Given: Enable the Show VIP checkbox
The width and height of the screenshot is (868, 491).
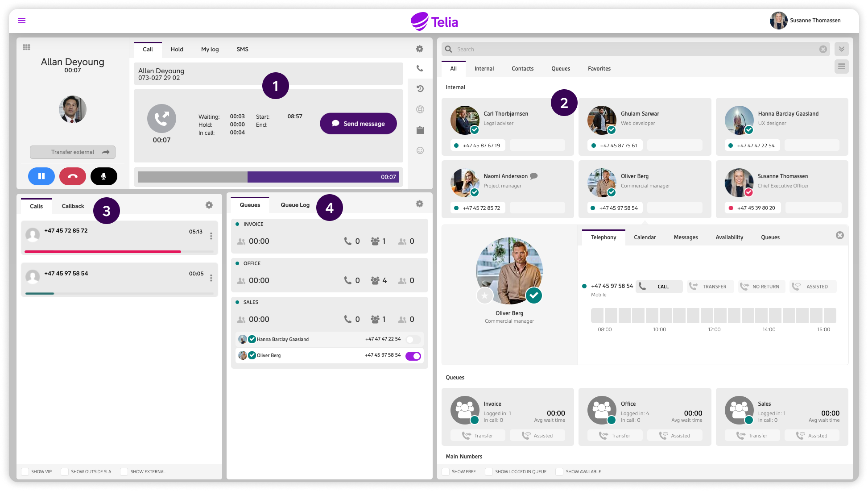Looking at the screenshot, I should (x=25, y=472).
